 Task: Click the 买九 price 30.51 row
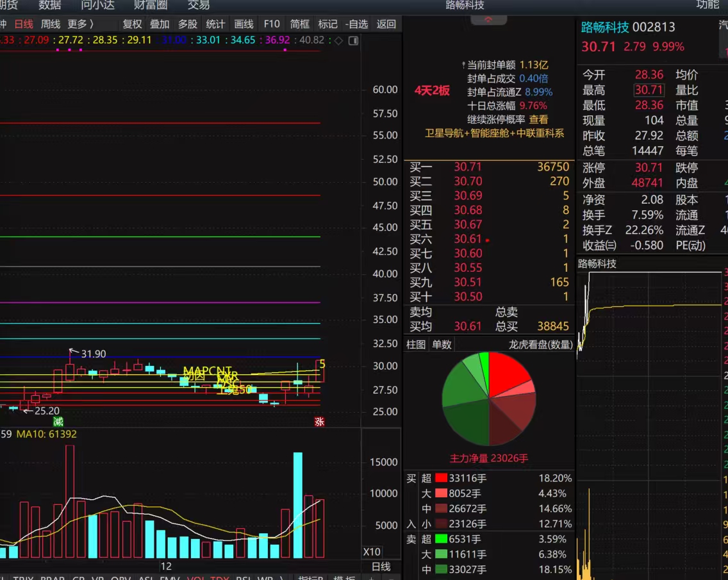point(489,282)
